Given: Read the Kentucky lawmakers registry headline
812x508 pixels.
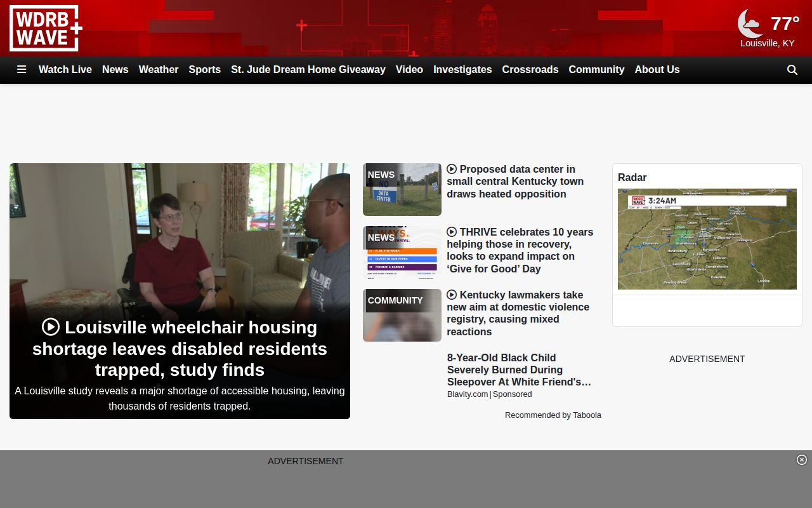Looking at the screenshot, I should click(x=518, y=313).
